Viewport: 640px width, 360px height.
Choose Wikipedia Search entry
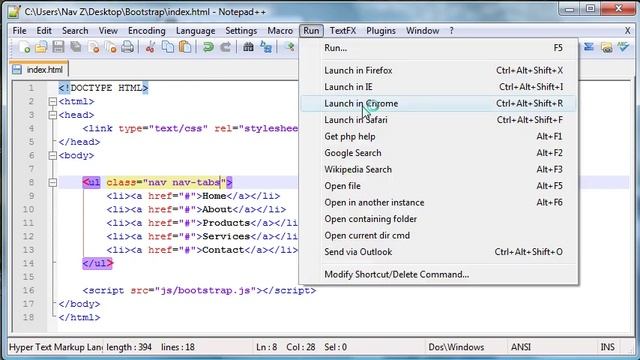439,169
